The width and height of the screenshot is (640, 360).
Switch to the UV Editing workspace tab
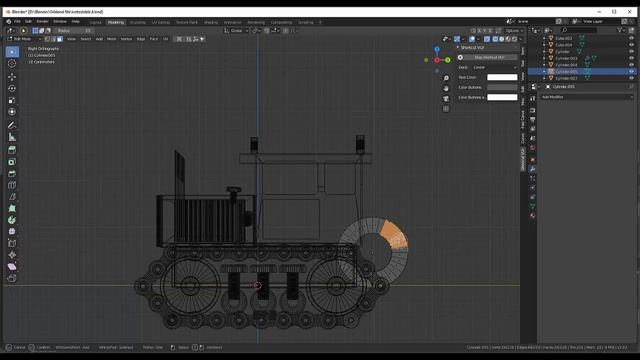(161, 22)
